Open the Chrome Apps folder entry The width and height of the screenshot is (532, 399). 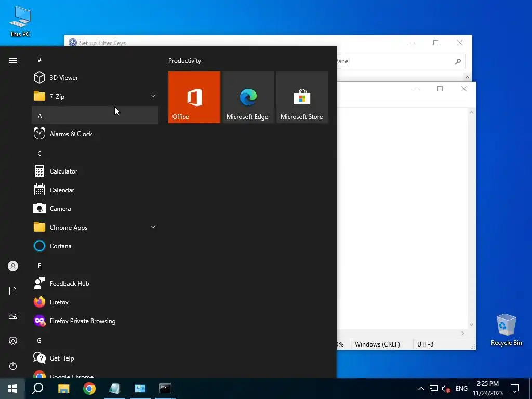pos(95,228)
